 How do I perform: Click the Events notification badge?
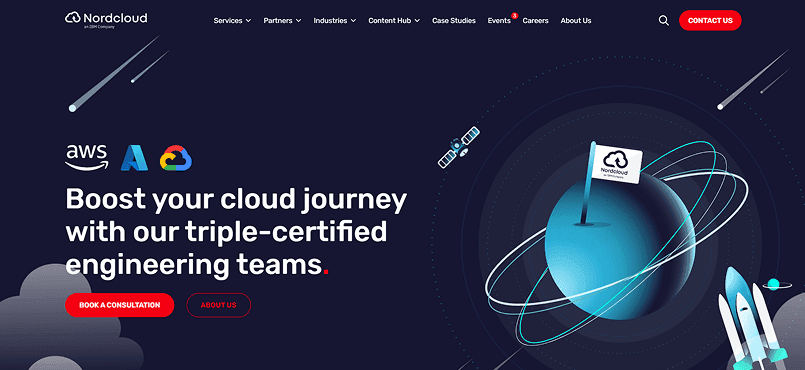click(x=514, y=15)
